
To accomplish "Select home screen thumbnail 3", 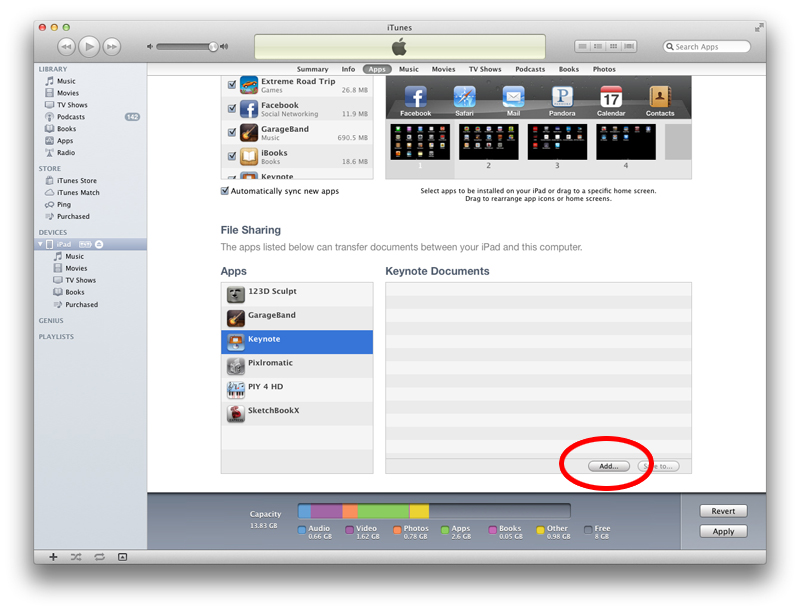I will 557,142.
